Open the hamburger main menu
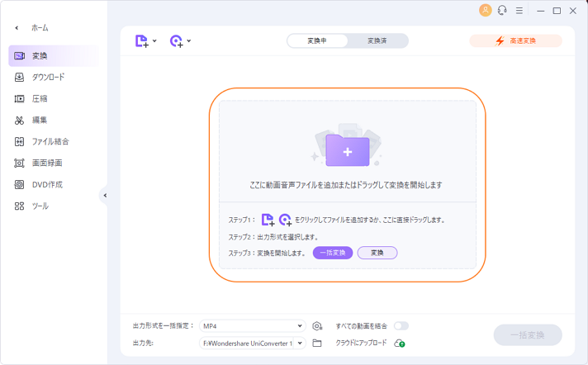This screenshot has width=588, height=365. [519, 11]
